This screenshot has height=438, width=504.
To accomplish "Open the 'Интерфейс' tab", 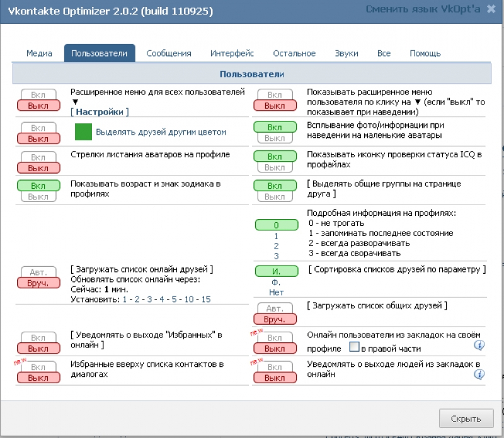I will 232,53.
